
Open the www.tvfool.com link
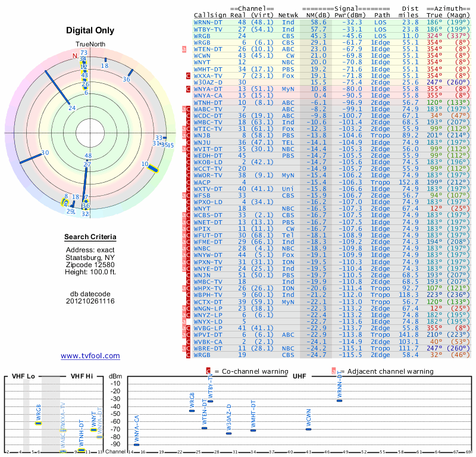click(90, 356)
